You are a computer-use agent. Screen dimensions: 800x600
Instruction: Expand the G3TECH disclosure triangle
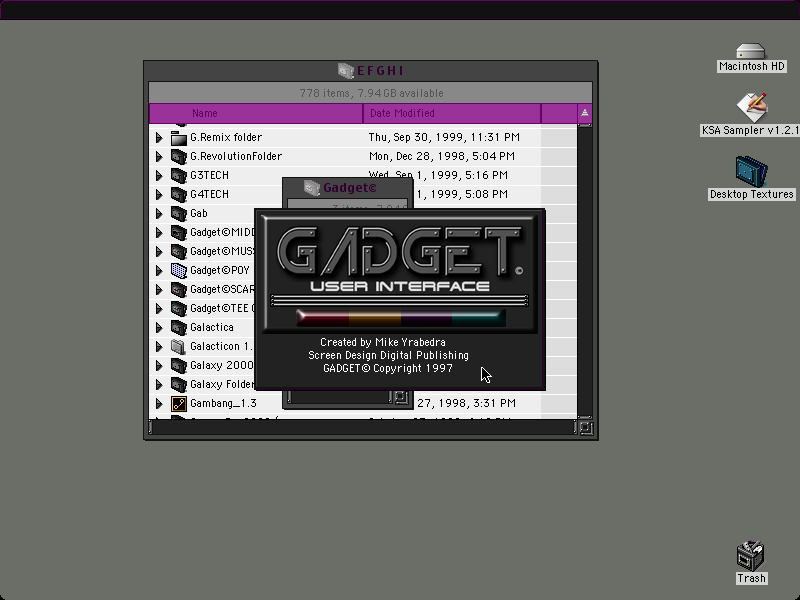coord(159,175)
